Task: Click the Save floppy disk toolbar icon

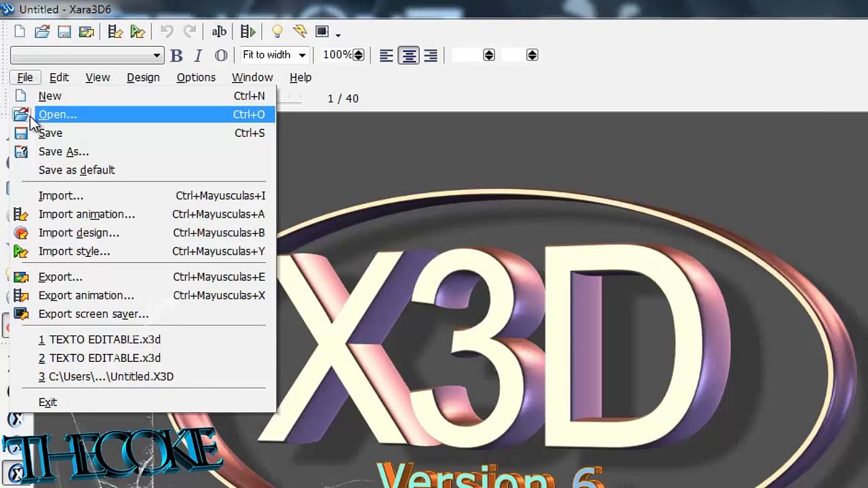Action: click(64, 32)
